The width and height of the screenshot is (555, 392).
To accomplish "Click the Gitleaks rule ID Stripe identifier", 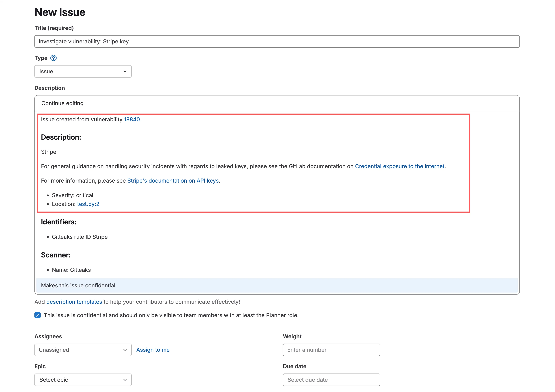I will 80,237.
